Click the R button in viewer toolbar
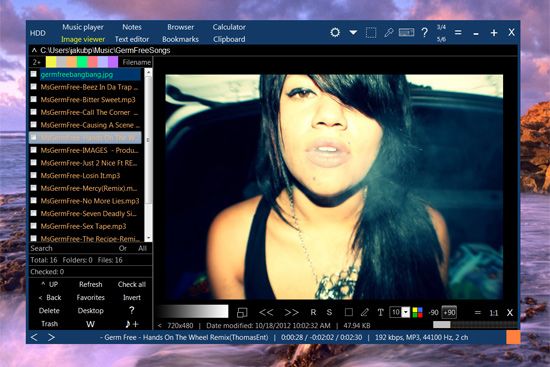This screenshot has height=367, width=550. pos(313,312)
